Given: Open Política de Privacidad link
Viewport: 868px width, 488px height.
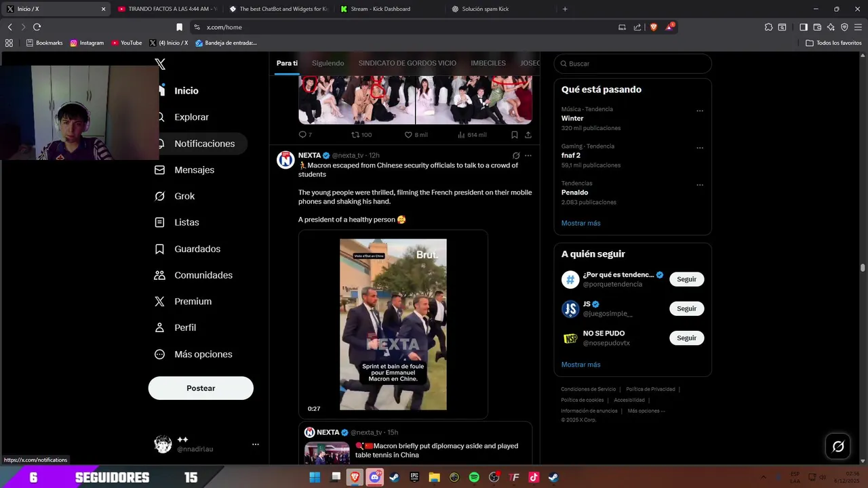Looking at the screenshot, I should point(650,389).
